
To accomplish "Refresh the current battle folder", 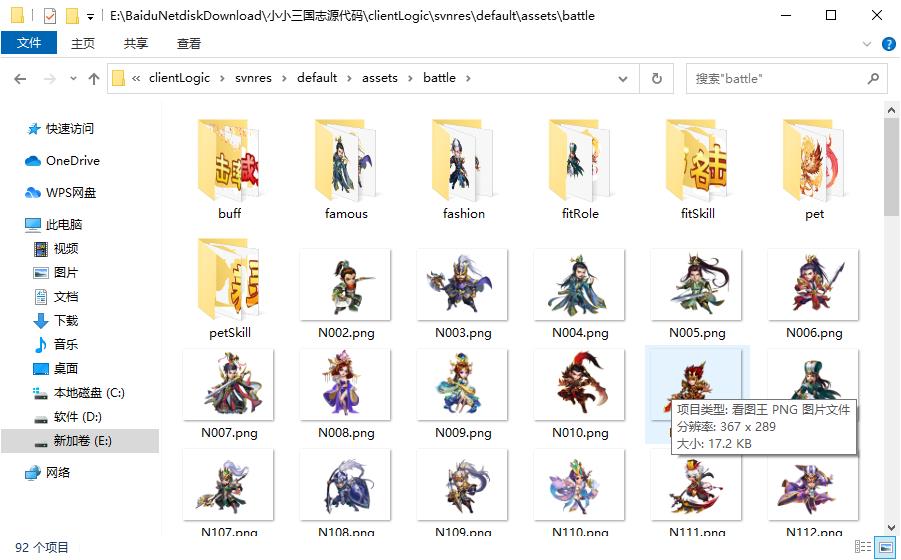I will click(656, 79).
